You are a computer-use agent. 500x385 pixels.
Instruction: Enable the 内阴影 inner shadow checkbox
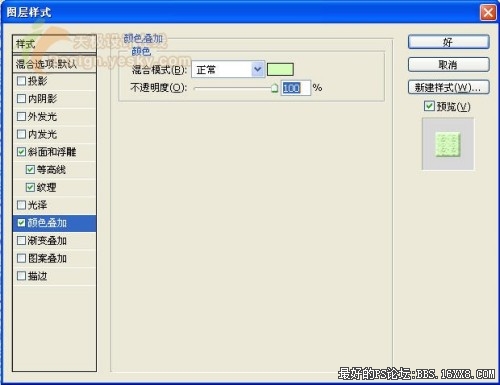21,99
